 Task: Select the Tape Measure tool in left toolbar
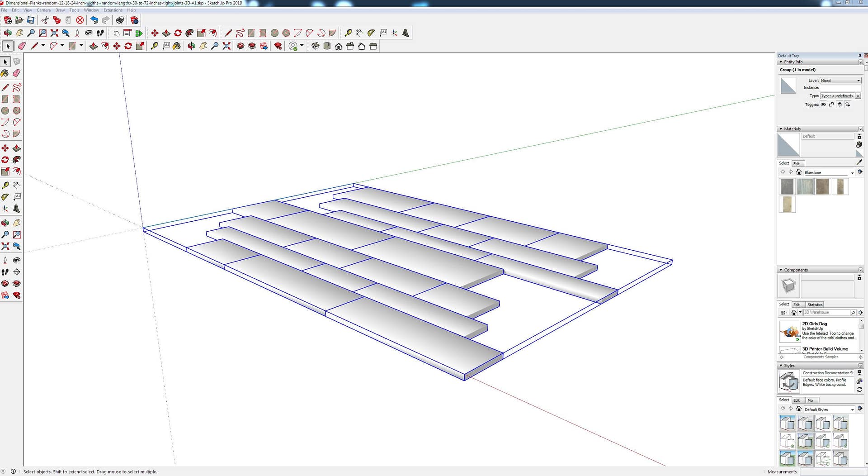click(5, 185)
